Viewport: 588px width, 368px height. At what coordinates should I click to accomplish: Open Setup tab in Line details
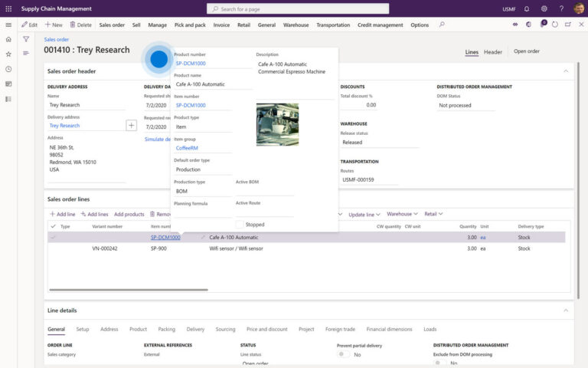point(83,329)
